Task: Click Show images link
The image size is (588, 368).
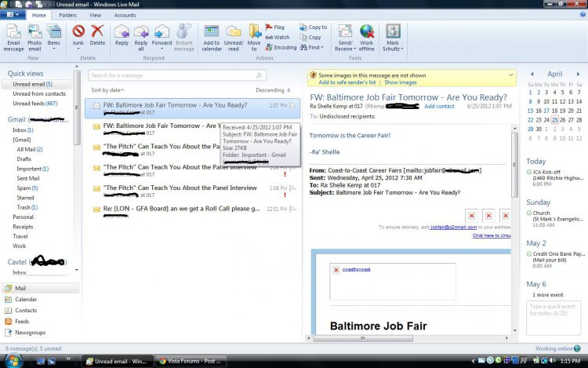Action: (x=401, y=82)
